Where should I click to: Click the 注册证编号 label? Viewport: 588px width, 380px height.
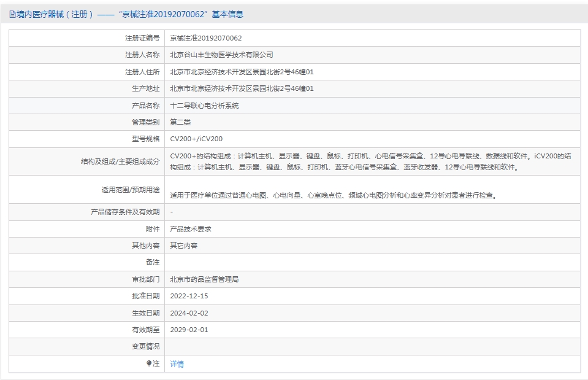click(x=142, y=38)
